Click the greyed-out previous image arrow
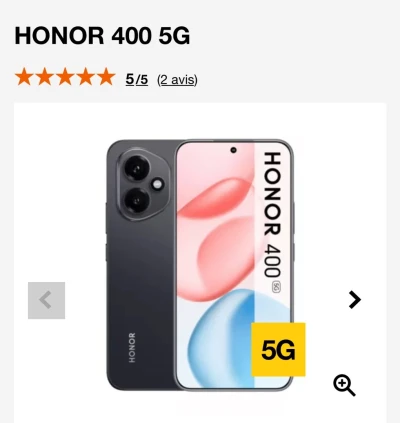This screenshot has width=400, height=423. [46, 300]
